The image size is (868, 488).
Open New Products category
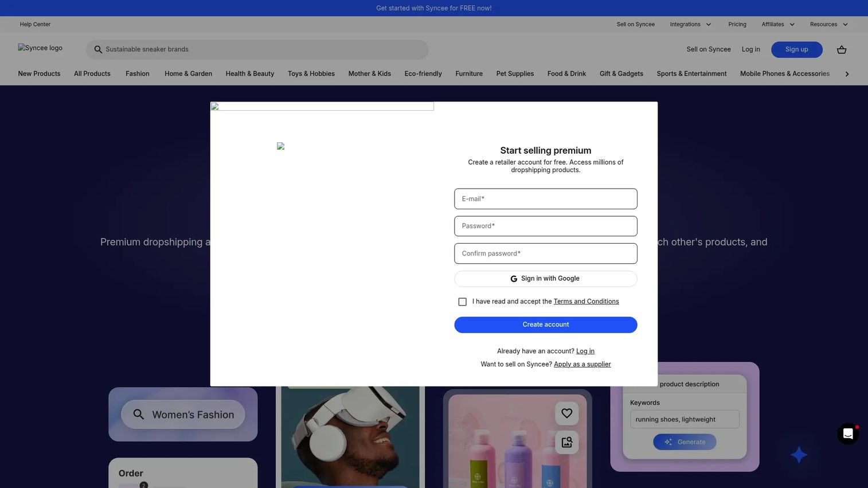point(39,73)
